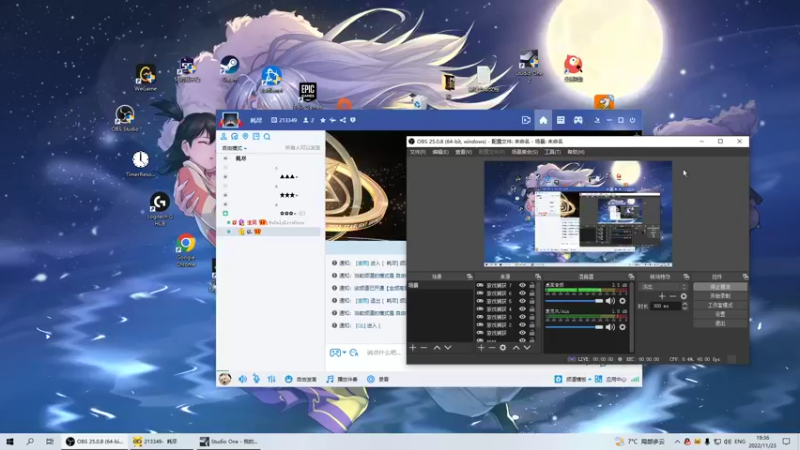This screenshot has height=450, width=800.
Task: Open the OBS Edit menu
Action: (x=440, y=152)
